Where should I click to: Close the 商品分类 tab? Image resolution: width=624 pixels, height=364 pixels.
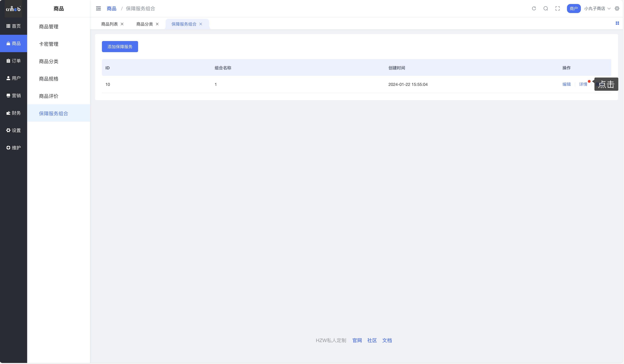click(x=157, y=24)
